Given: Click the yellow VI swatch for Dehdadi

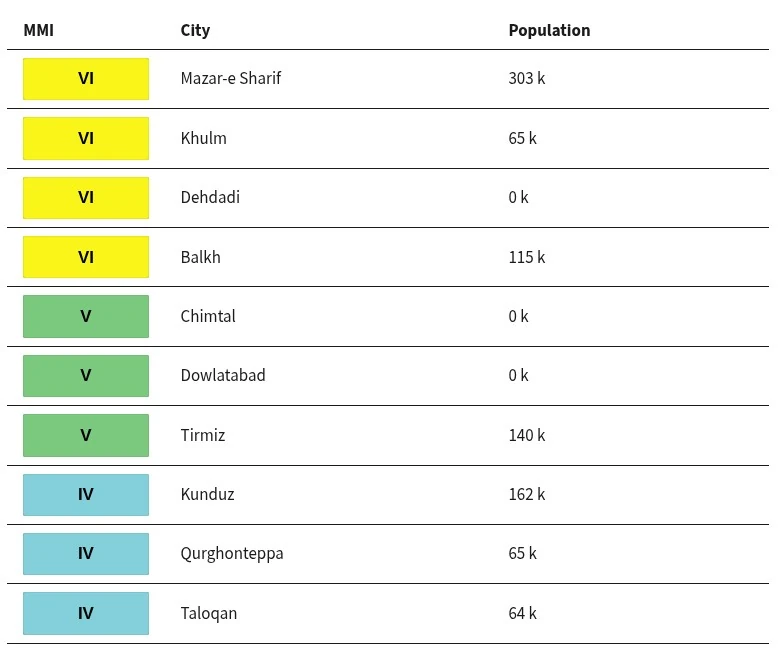Looking at the screenshot, I should (x=86, y=198).
